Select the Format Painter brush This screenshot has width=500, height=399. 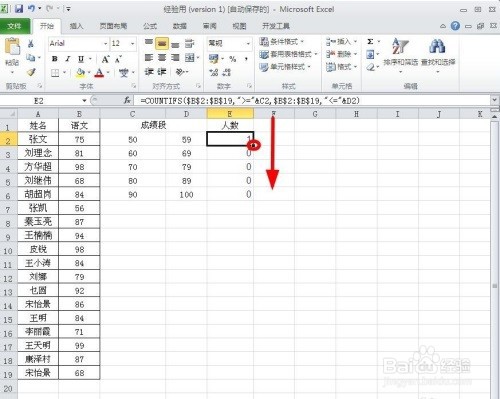pos(31,72)
